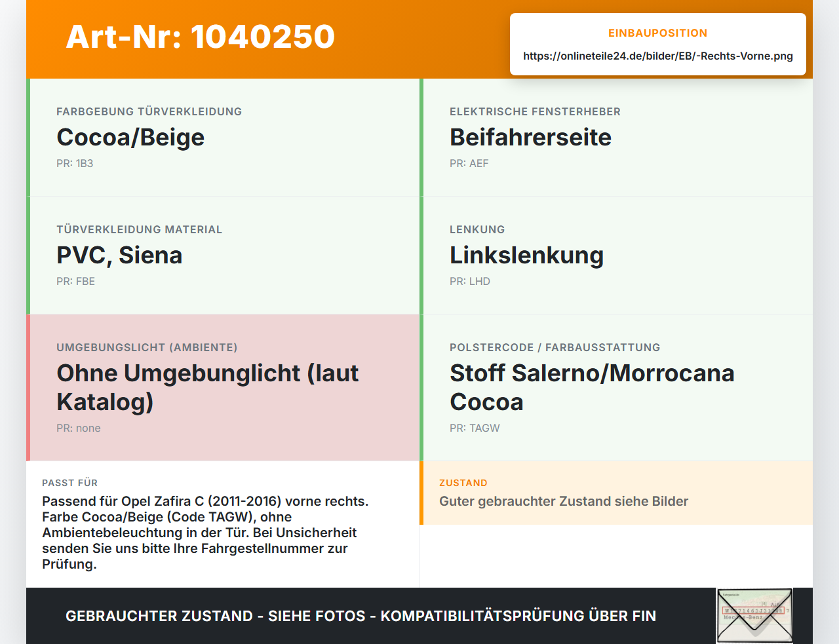Click the Cocoa/Beige value
839x644 pixels.
tap(130, 137)
